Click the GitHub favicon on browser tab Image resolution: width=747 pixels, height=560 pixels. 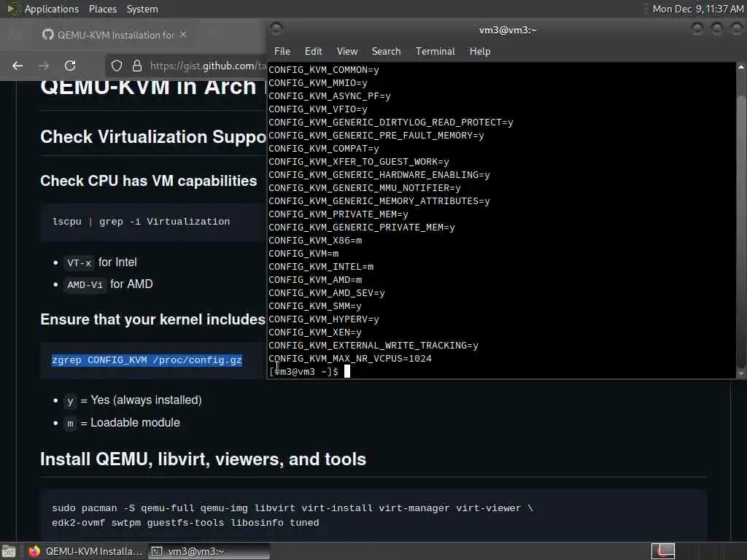47,35
